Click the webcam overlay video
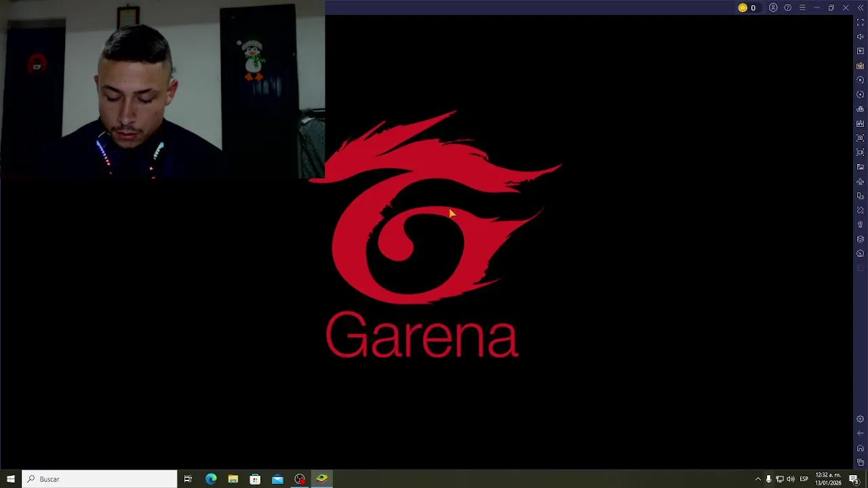 (163, 89)
